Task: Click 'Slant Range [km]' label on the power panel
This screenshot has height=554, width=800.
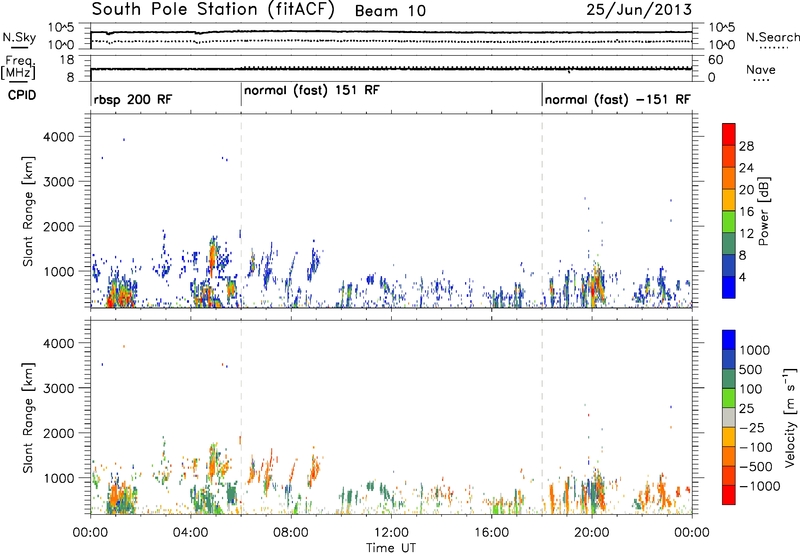Action: point(28,211)
